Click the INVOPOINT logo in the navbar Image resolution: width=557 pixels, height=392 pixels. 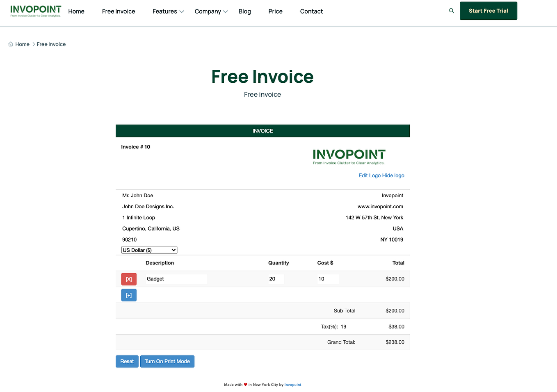tap(35, 11)
